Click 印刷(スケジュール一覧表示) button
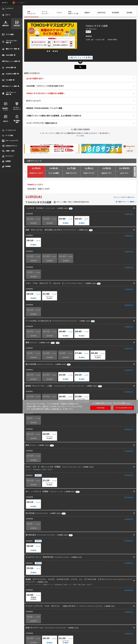The image size is (138, 644). click(125, 202)
